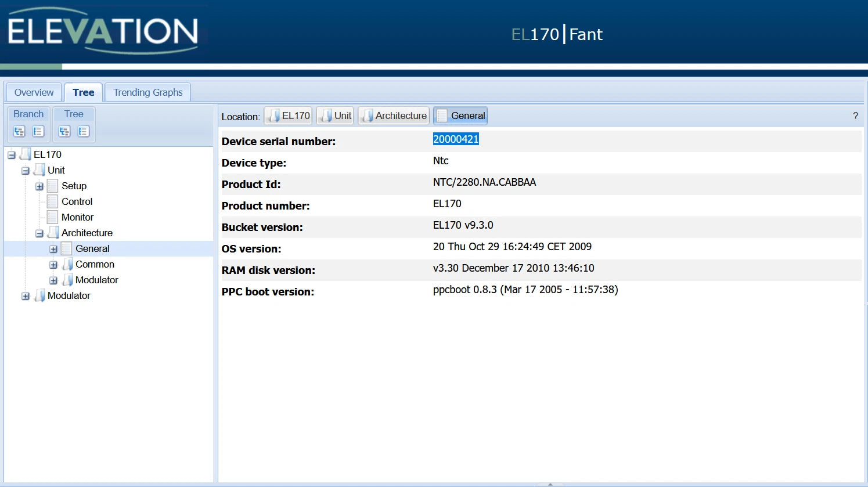
Task: Click the Unit folder icon in tree
Action: [x=39, y=170]
